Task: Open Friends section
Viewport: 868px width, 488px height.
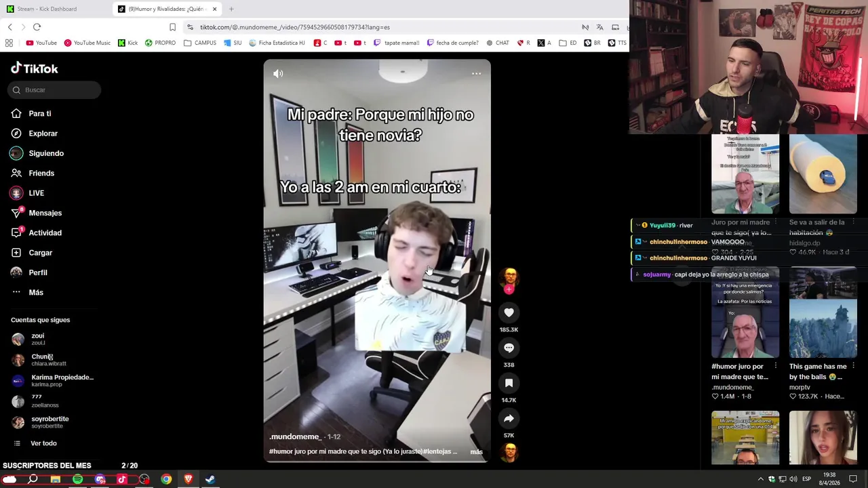Action: (x=41, y=173)
